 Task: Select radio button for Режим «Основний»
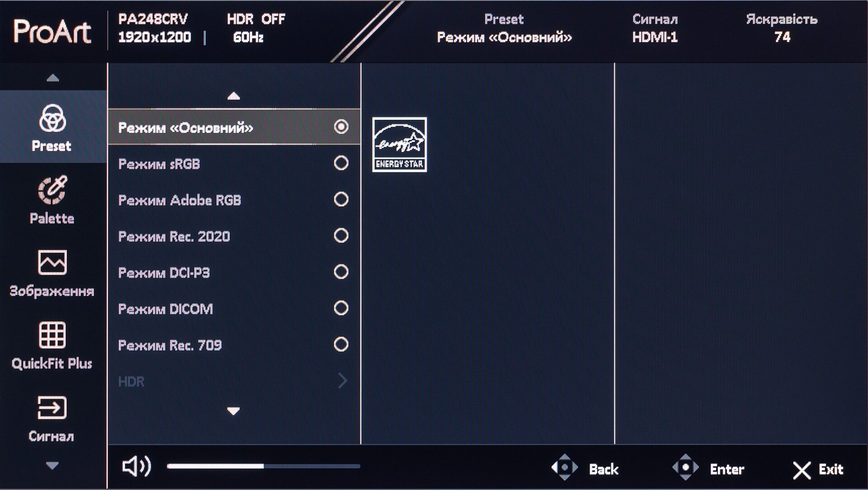(341, 127)
